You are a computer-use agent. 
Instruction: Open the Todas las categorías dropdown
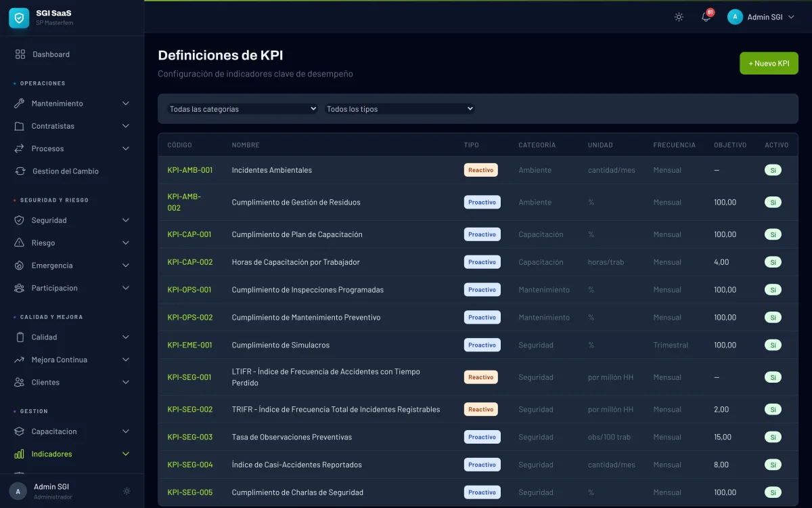coord(242,108)
